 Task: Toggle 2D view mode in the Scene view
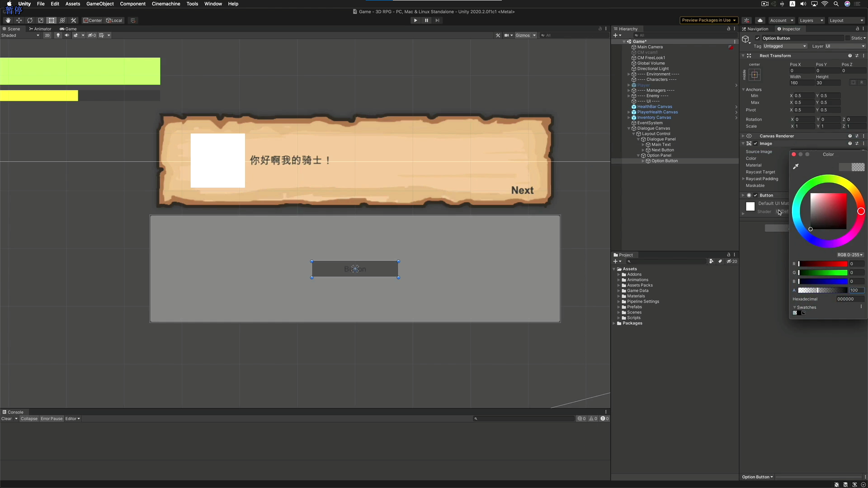pyautogui.click(x=47, y=35)
